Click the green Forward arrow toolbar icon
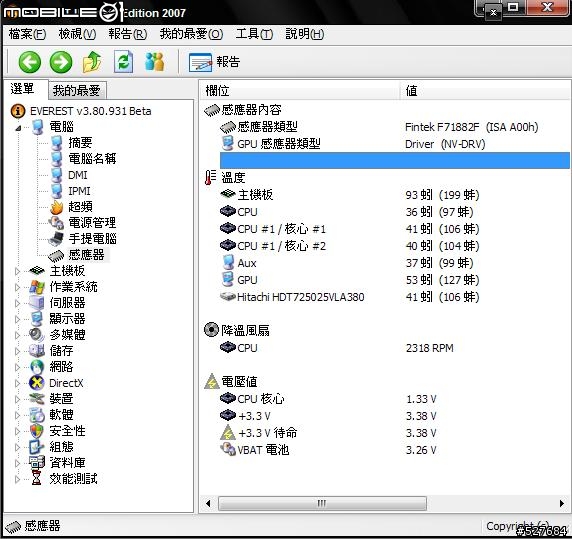 (x=61, y=62)
